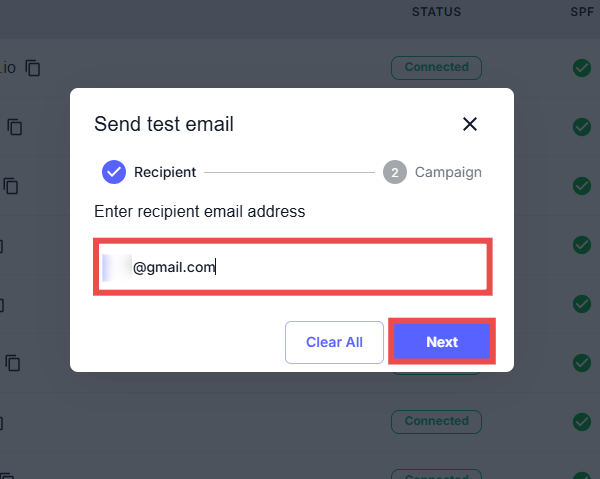
Task: Close the Send test email dialog
Action: tap(470, 124)
